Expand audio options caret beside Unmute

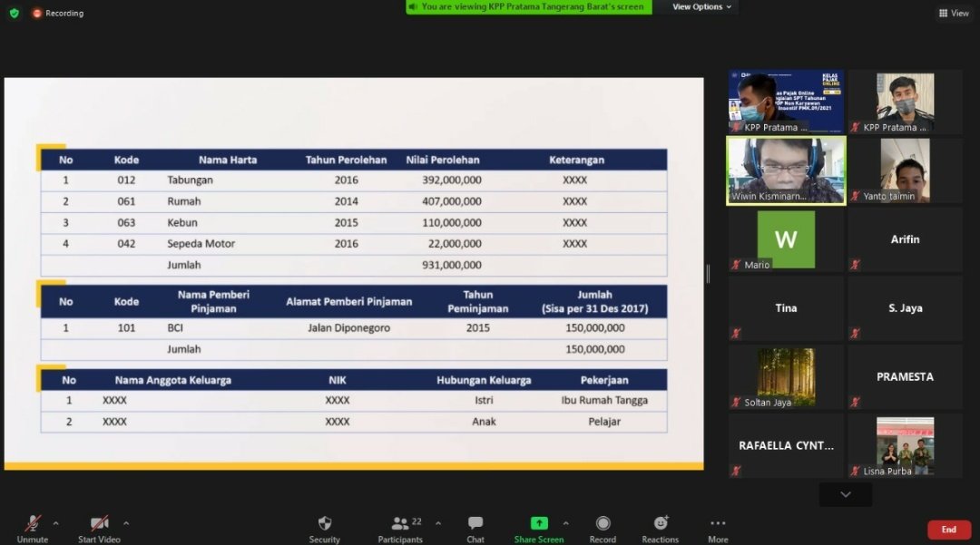pos(56,523)
